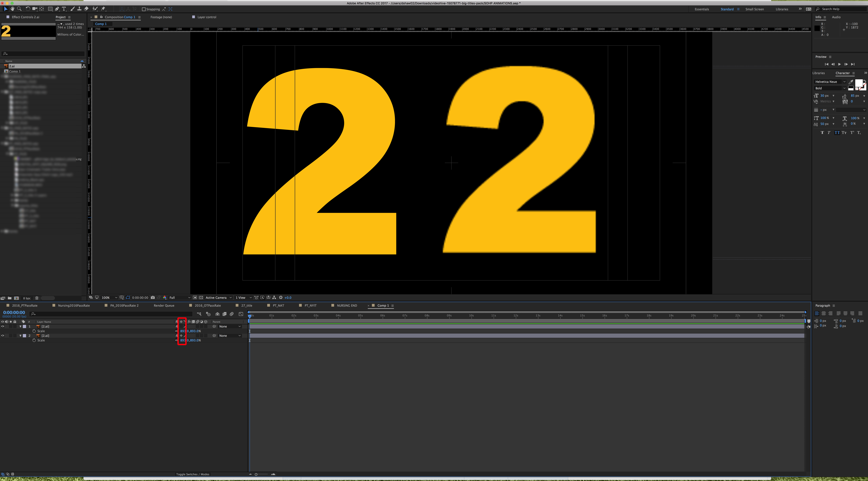
Task: Enable the Snapping checkbox
Action: (144, 9)
